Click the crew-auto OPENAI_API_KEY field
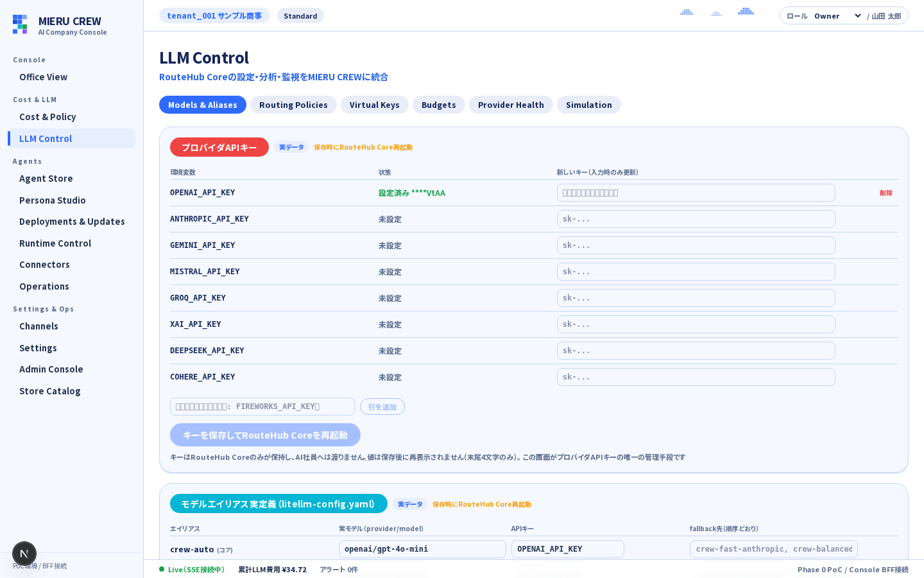Image resolution: width=924 pixels, height=578 pixels. click(568, 549)
